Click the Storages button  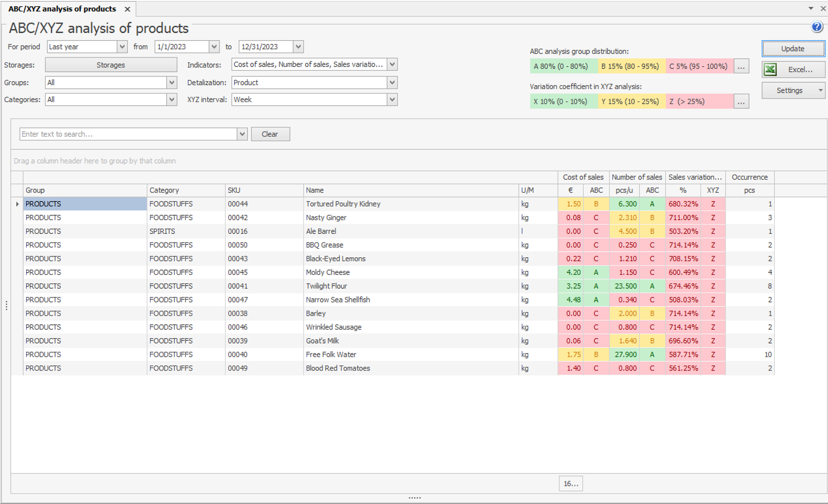point(111,65)
